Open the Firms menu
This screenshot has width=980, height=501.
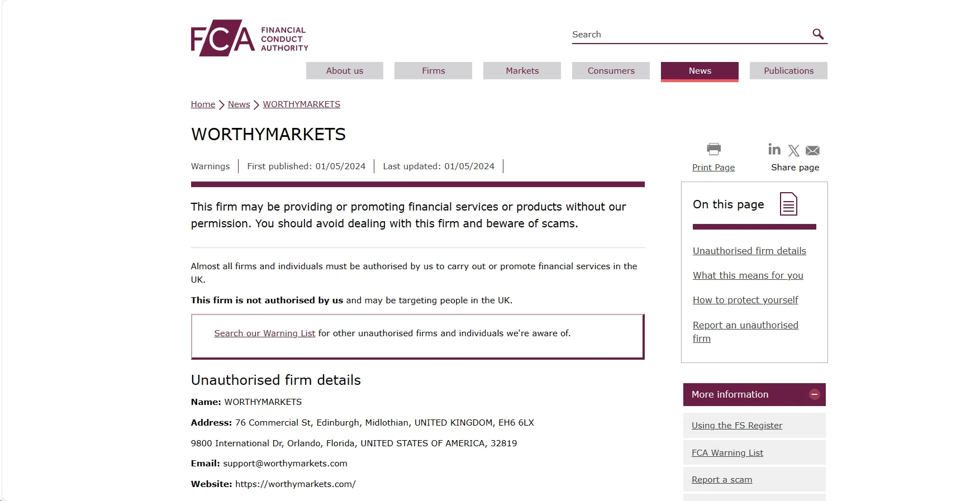pos(434,71)
